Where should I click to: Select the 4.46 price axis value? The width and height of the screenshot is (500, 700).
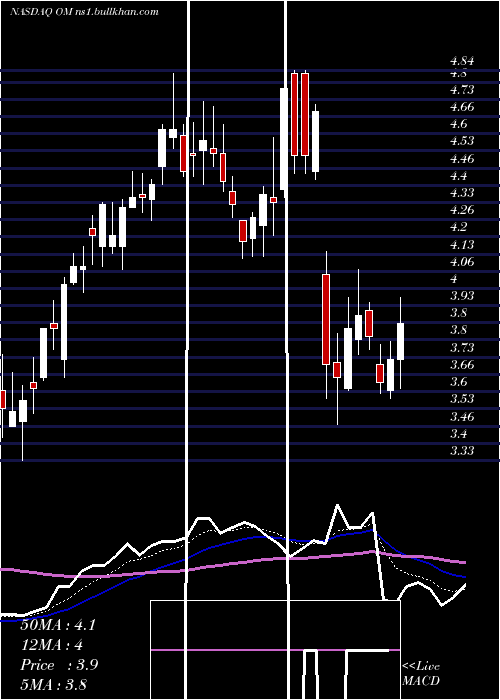(462, 159)
